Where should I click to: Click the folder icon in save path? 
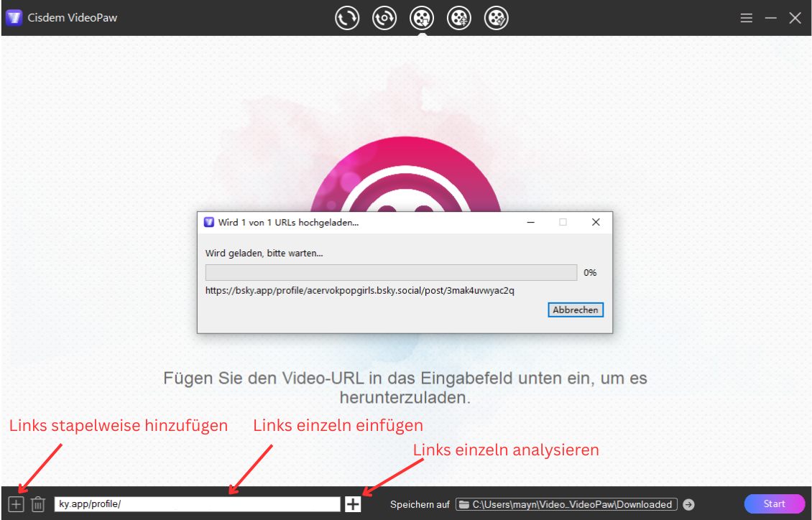point(464,504)
